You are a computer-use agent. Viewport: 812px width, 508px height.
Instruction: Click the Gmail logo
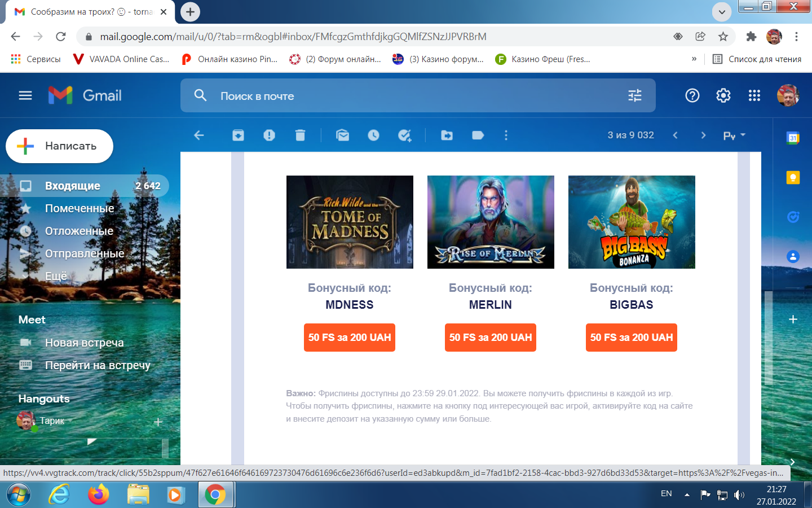click(x=85, y=95)
